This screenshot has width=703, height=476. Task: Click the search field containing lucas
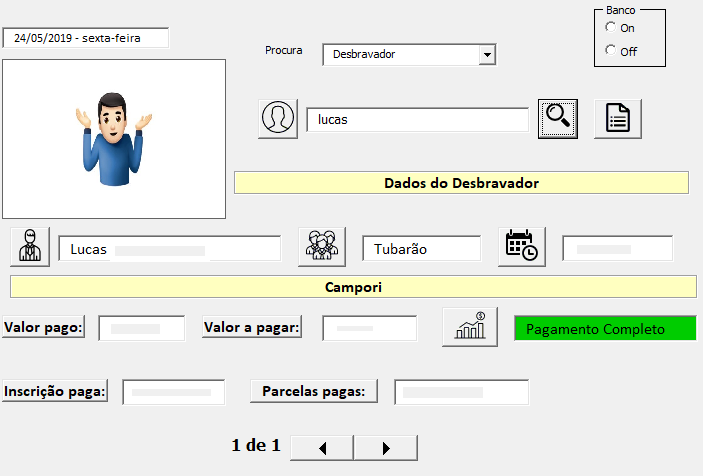click(418, 120)
